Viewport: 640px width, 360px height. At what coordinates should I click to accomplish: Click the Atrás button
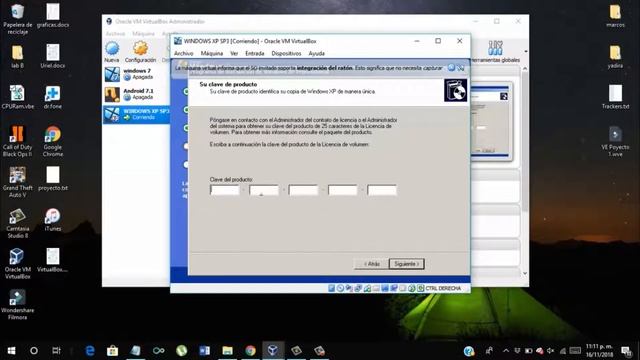pos(371,264)
